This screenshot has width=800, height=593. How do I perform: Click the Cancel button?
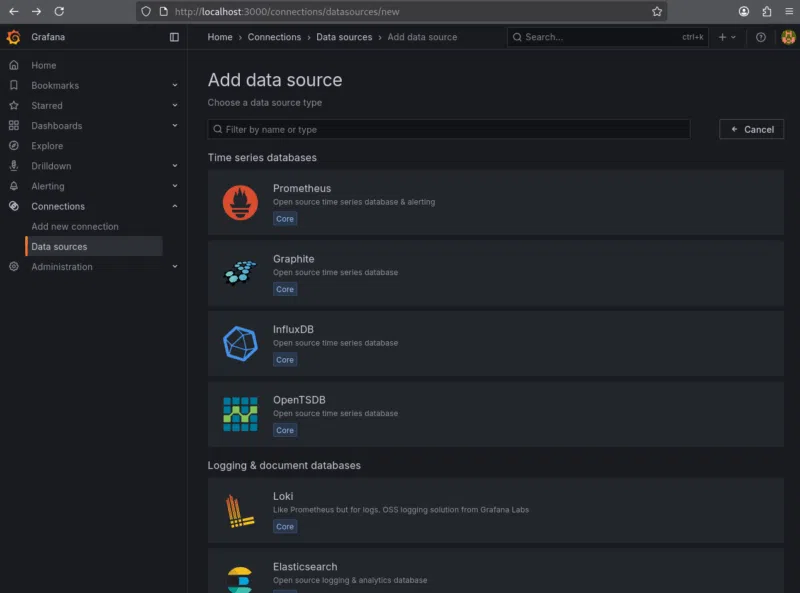(751, 129)
